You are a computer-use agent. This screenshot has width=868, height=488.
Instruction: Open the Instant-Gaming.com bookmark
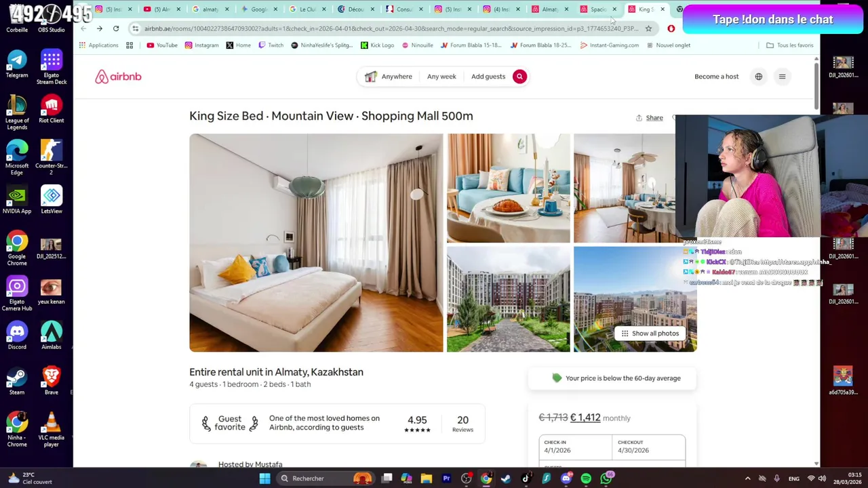tap(610, 45)
